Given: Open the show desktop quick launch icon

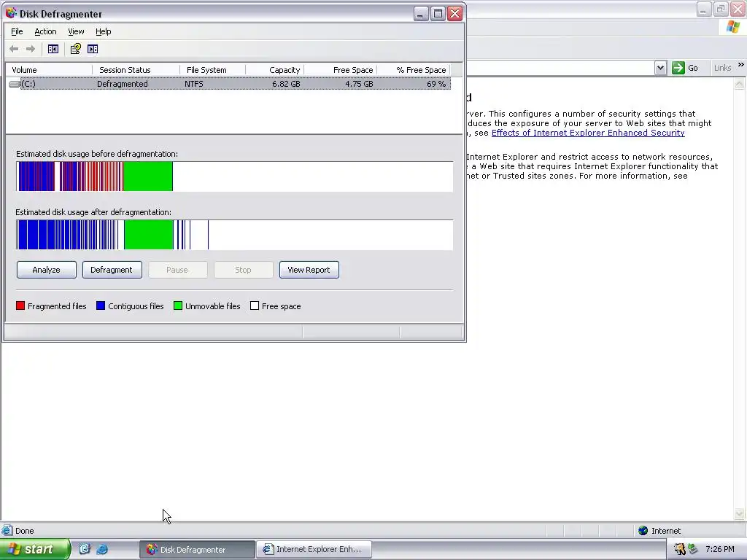Looking at the screenshot, I should click(85, 549).
